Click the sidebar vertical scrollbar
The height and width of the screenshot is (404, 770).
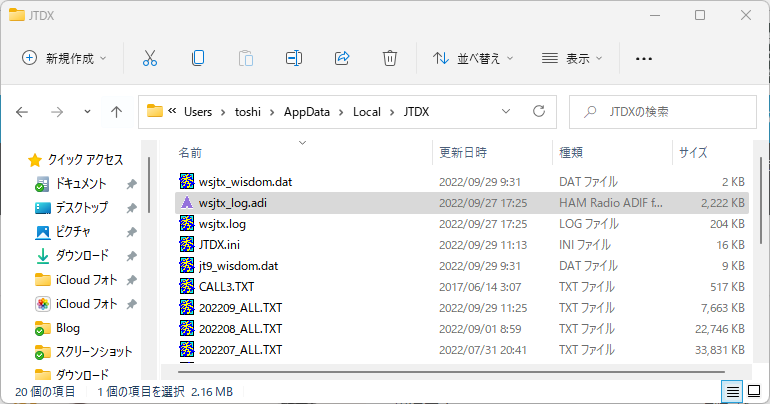(149, 185)
